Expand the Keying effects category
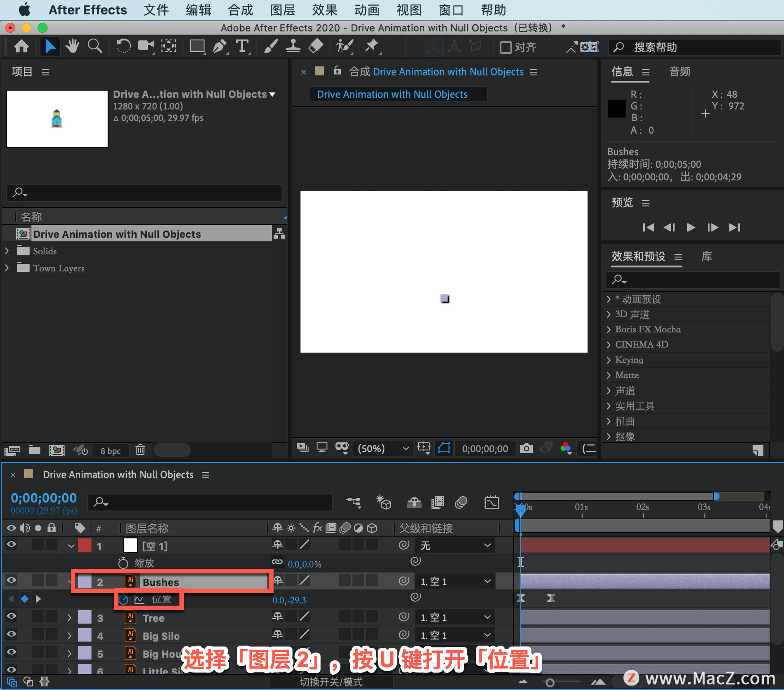Viewport: 784px width, 690px height. tap(609, 360)
